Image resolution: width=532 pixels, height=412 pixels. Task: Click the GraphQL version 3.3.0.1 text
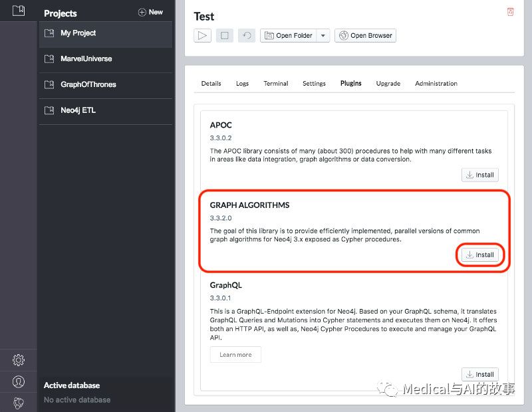click(x=220, y=298)
